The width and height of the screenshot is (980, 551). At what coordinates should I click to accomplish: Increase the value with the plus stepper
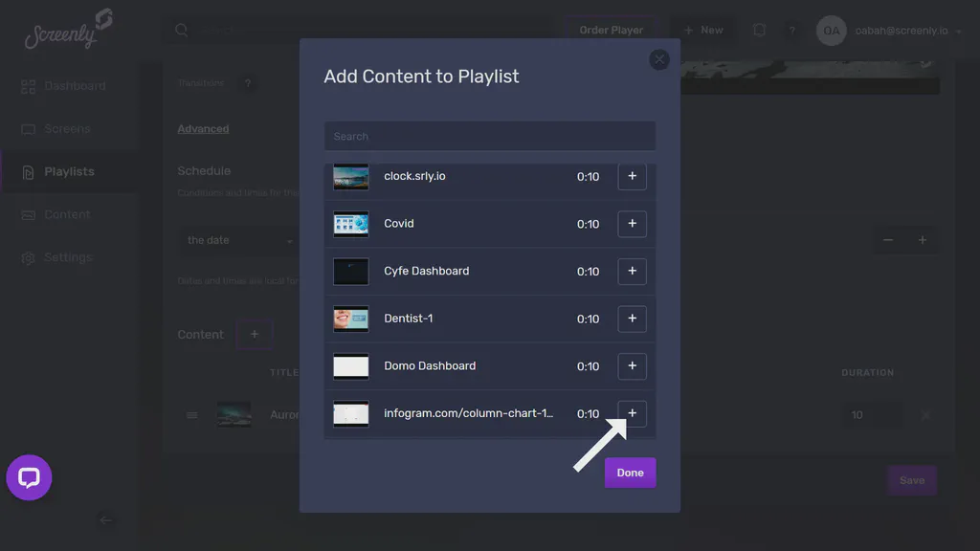coord(924,240)
